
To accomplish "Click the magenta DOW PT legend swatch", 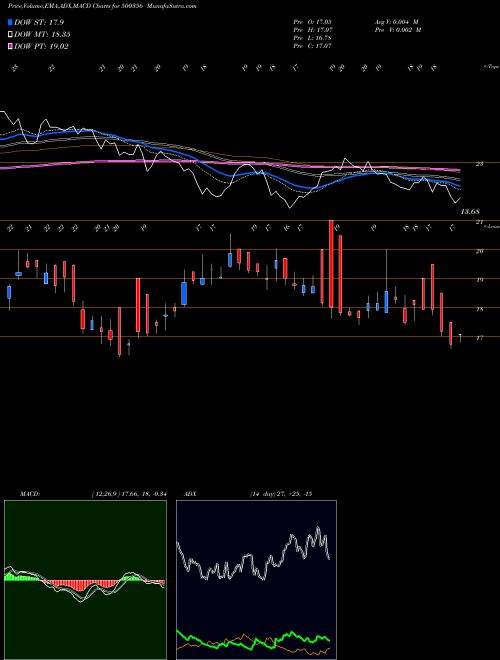I will [11, 46].
